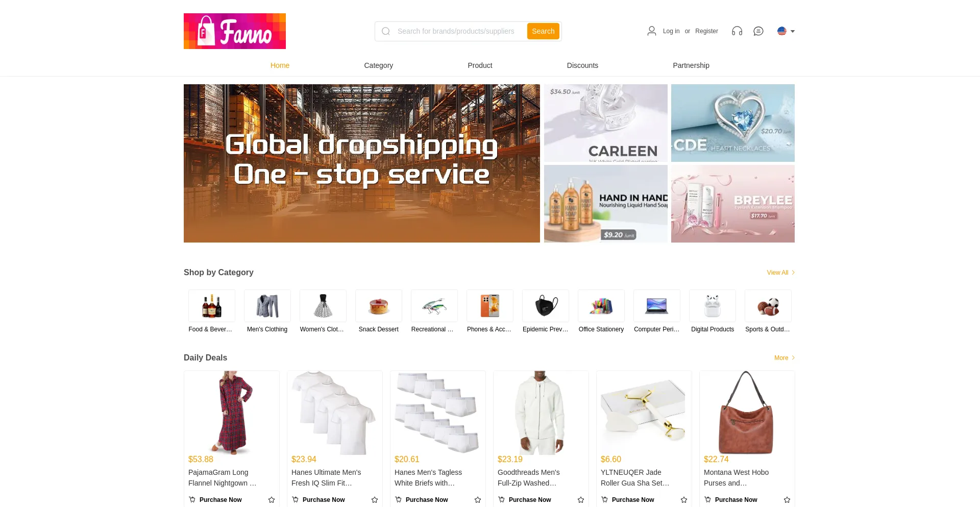Click the Register link
The image size is (980, 507).
pyautogui.click(x=706, y=31)
